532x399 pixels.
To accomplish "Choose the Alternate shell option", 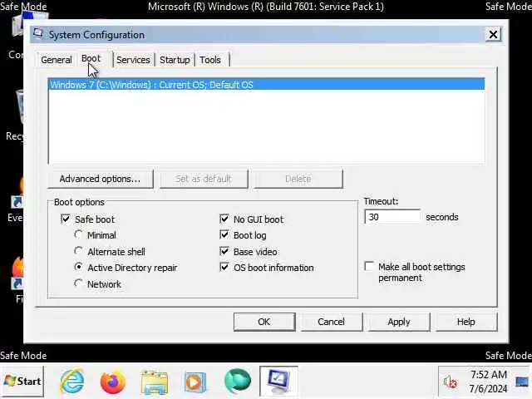I will pyautogui.click(x=78, y=251).
